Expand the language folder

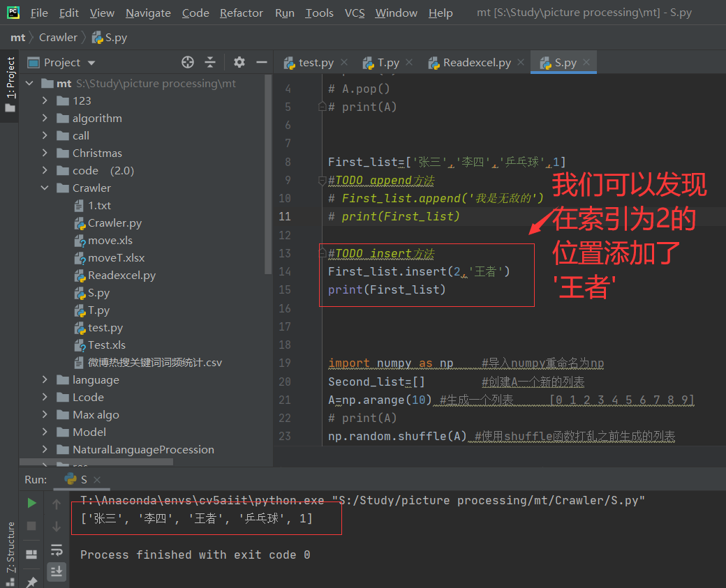click(x=45, y=380)
